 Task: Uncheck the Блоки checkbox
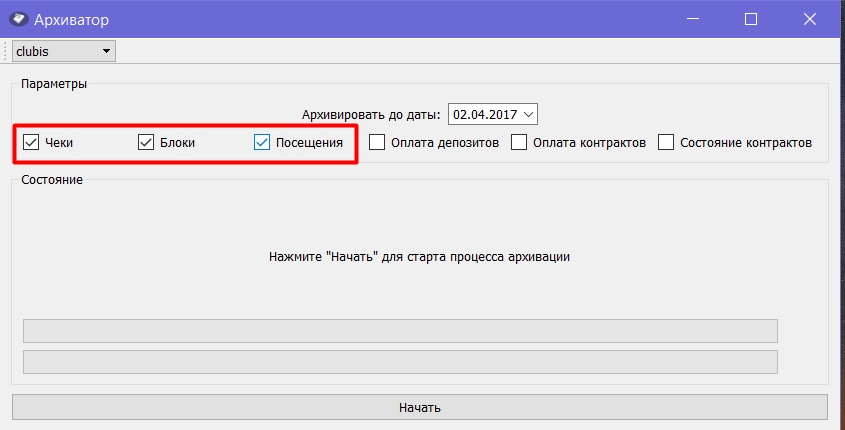pyautogui.click(x=146, y=142)
